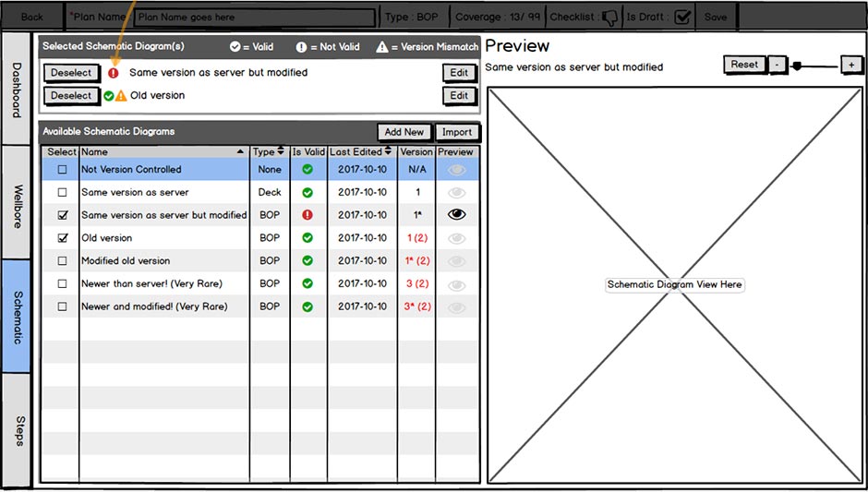The width and height of the screenshot is (868, 492).
Task: Check the Not Version Controlled row checkbox
Action: pos(63,170)
